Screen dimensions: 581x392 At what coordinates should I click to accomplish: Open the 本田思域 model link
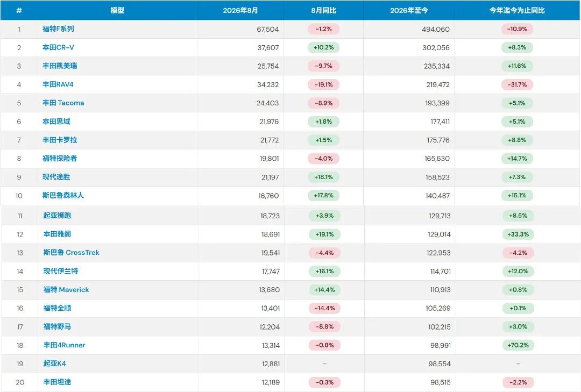[x=56, y=122]
